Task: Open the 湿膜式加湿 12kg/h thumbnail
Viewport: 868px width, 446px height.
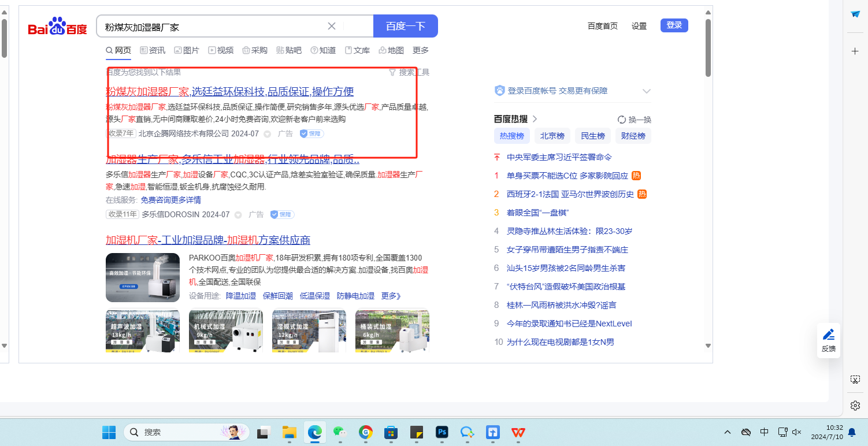Action: [309, 331]
